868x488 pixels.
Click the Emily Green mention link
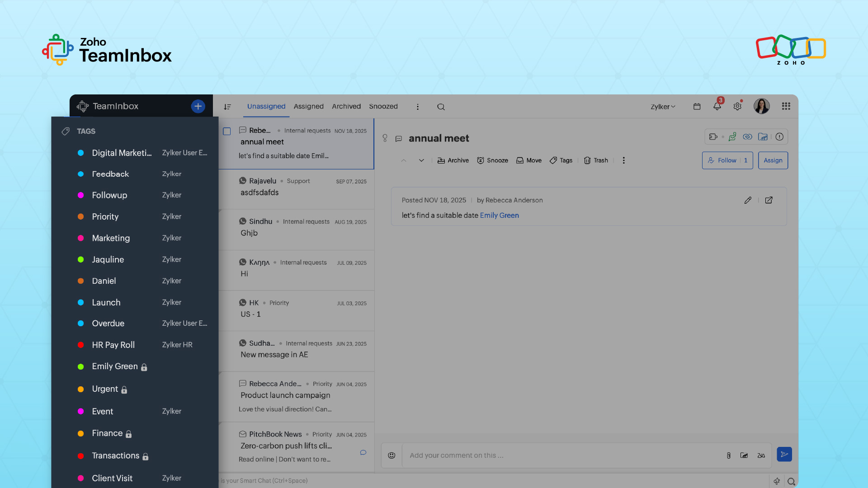click(499, 216)
